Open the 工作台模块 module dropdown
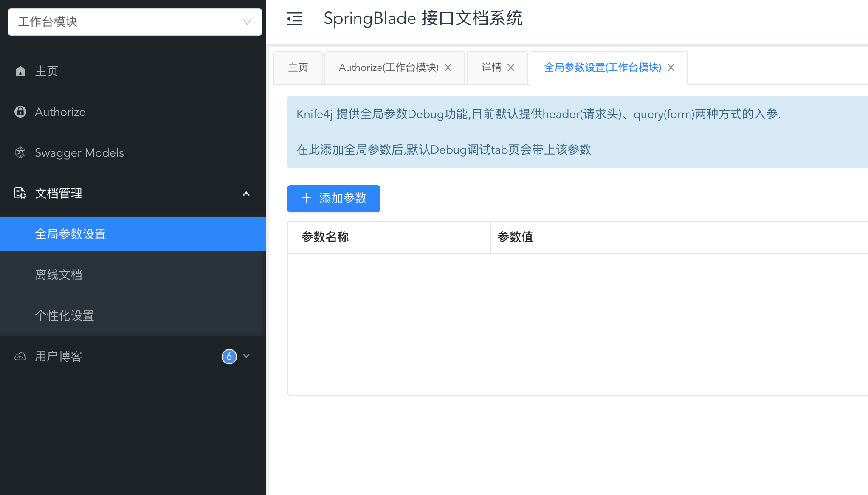Viewport: 868px width, 495px height. pyautogui.click(x=135, y=22)
